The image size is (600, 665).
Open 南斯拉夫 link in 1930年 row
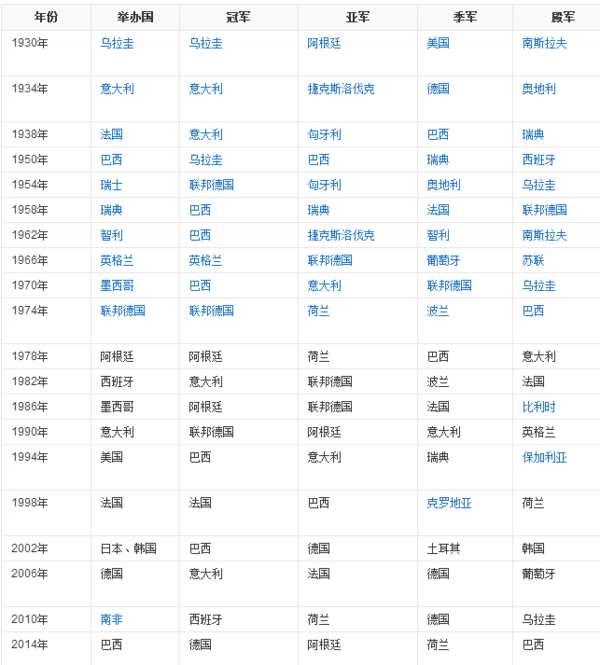click(x=544, y=43)
